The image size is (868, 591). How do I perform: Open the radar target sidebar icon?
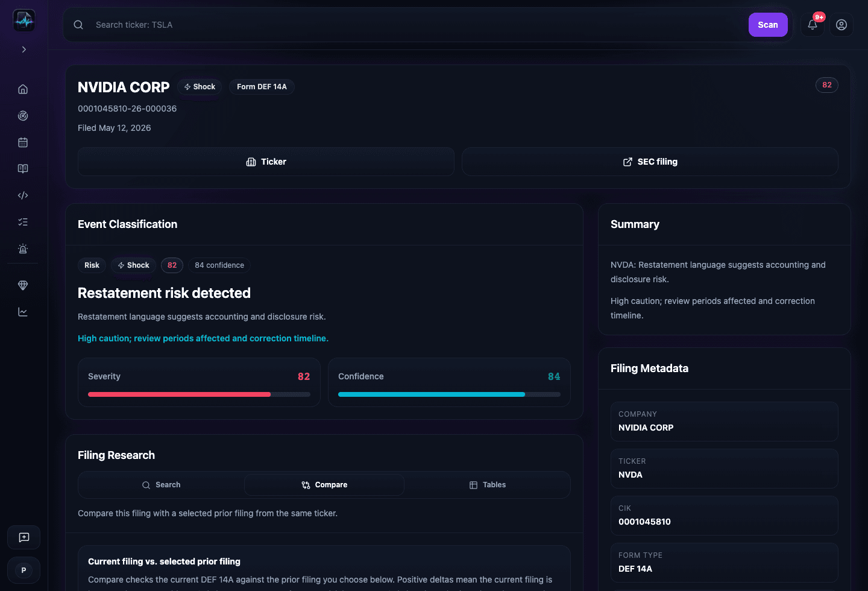pyautogui.click(x=23, y=116)
